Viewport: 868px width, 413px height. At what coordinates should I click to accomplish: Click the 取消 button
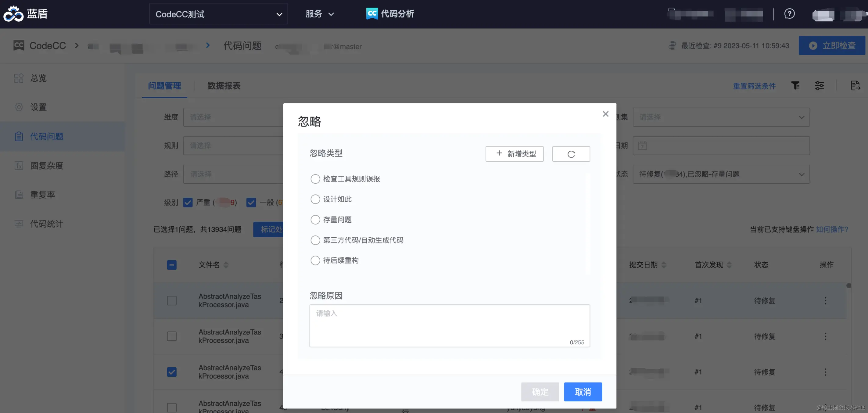pyautogui.click(x=583, y=392)
